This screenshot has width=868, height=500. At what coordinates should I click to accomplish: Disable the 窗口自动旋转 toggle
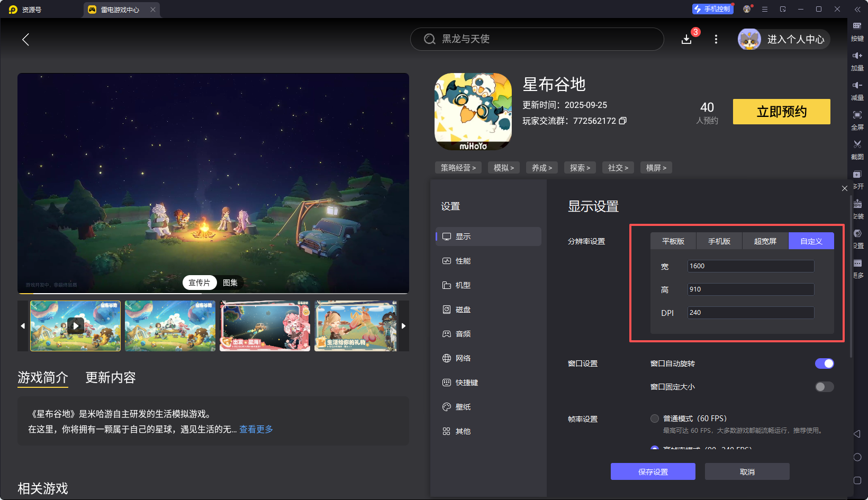[x=824, y=363]
